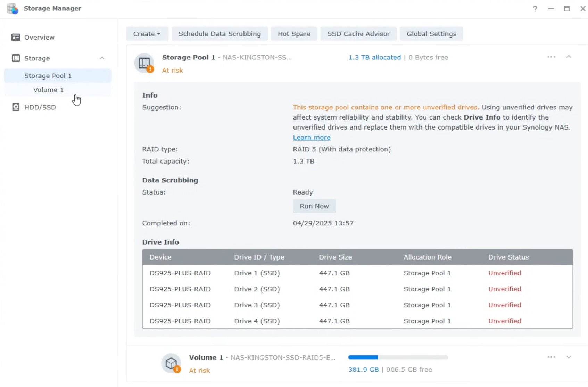Click the Device column header
The width and height of the screenshot is (588, 387).
(160, 257)
